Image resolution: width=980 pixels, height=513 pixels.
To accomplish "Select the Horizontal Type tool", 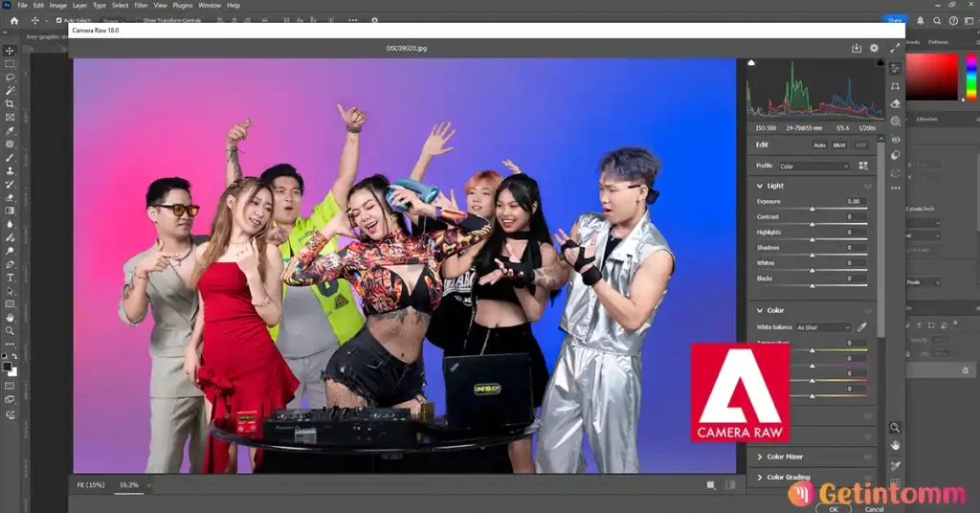I will tap(10, 278).
